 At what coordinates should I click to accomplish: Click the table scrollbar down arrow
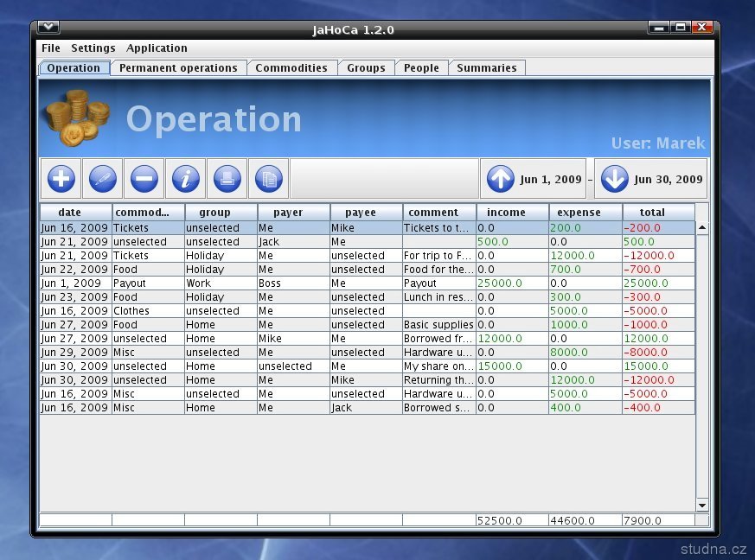pyautogui.click(x=702, y=506)
